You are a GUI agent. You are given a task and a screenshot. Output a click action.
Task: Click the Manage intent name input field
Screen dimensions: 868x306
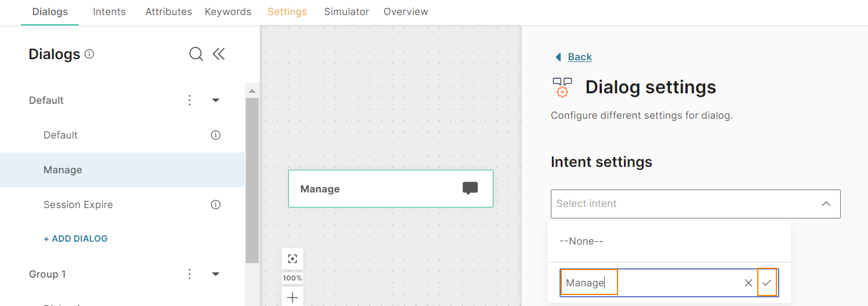(x=649, y=283)
